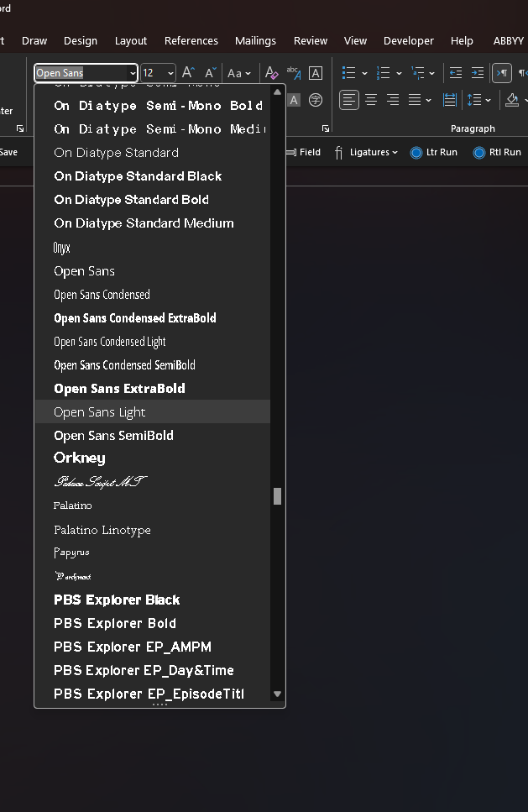Open the Developer ribbon tab
The image size is (528, 812).
tap(408, 40)
